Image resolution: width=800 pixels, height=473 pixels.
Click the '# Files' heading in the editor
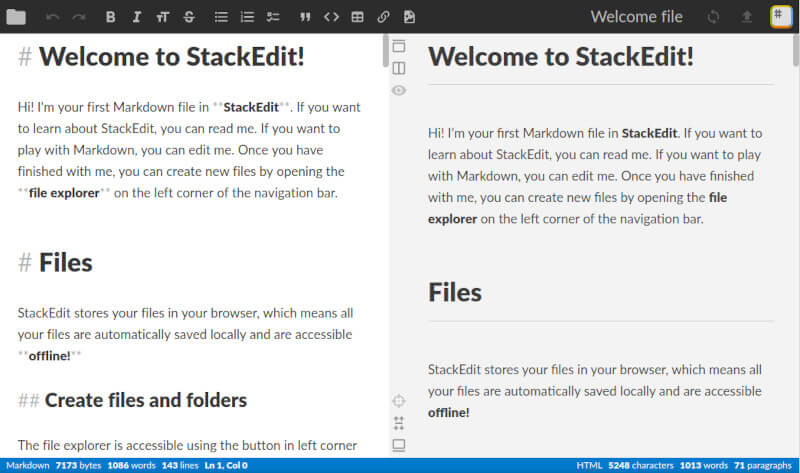[x=55, y=263]
